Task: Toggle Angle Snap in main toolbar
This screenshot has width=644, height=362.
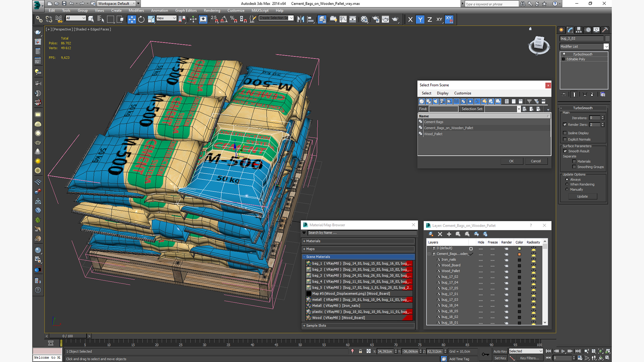Action: coord(224,19)
